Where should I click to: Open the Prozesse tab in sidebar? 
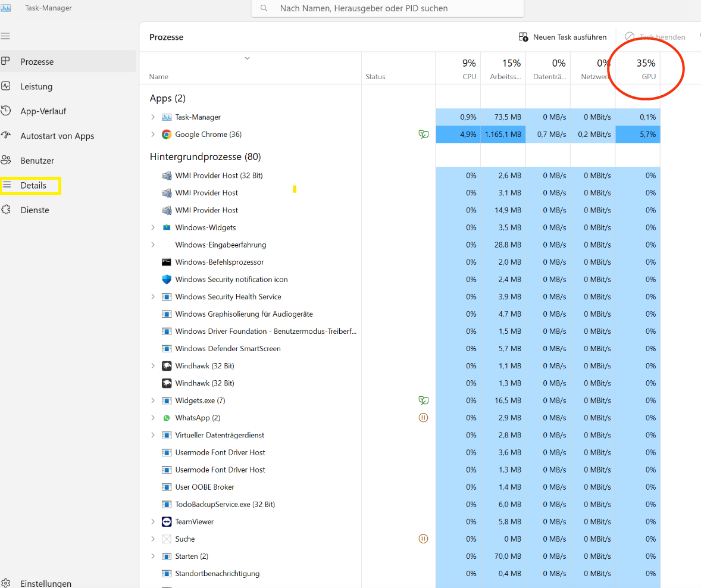click(68, 61)
